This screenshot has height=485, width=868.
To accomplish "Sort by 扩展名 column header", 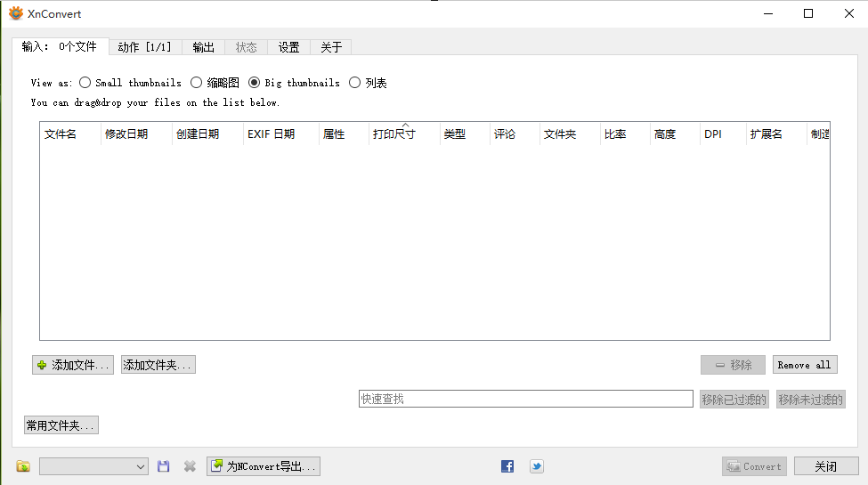I will tap(776, 134).
